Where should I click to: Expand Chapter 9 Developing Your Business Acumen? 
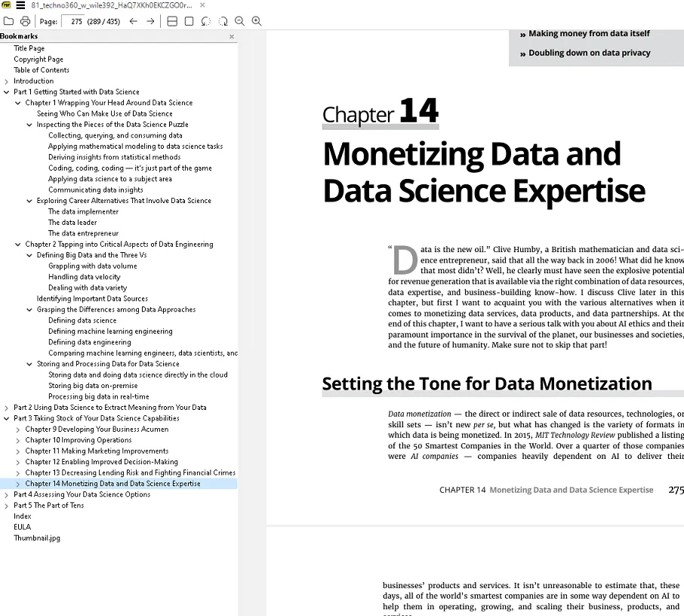click(18, 430)
